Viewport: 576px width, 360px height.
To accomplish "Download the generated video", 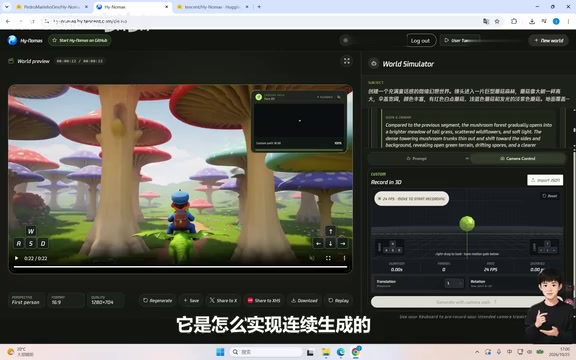I will (x=304, y=300).
